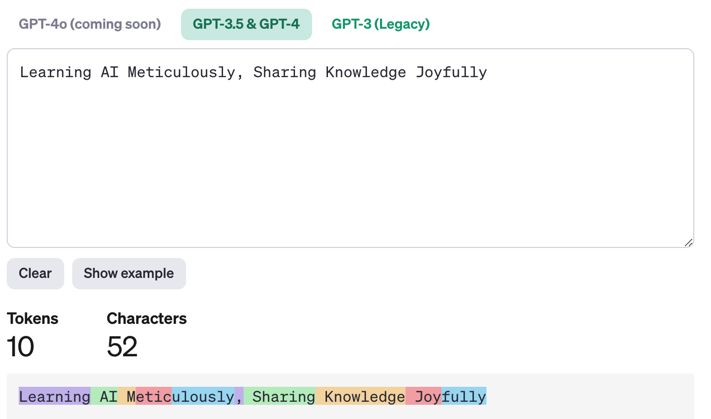Viewport: 711px width, 419px height.
Task: Select the red 'etic' token in Meticulously
Action: [153, 396]
